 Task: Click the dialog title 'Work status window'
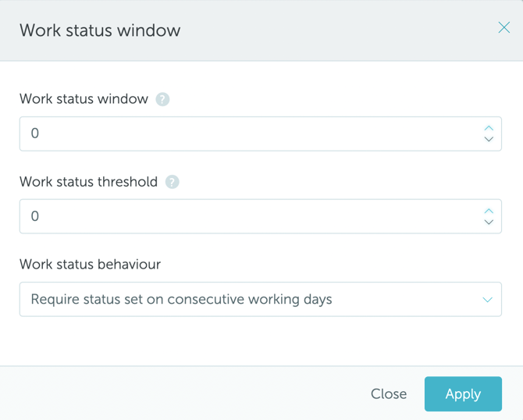(x=100, y=30)
